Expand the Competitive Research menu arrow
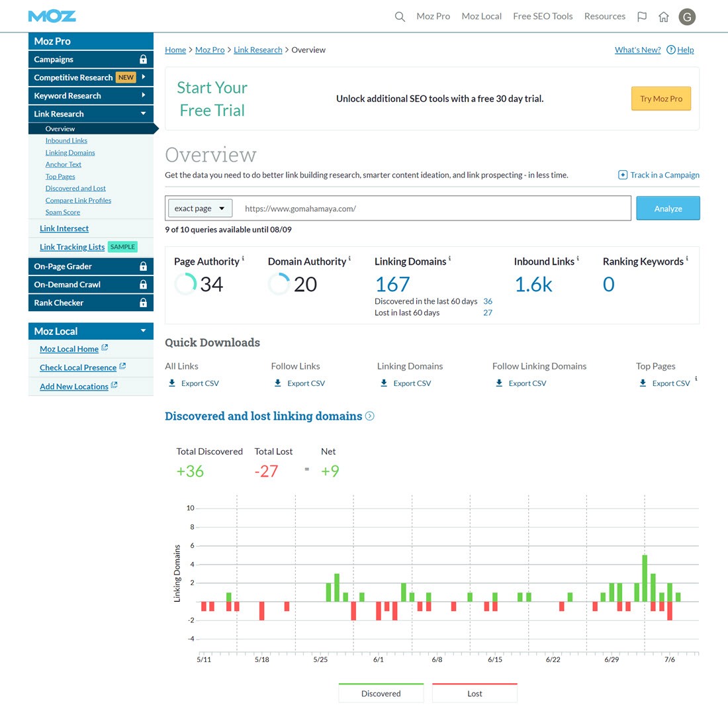Screen dimensions: 728x709 [x=144, y=77]
